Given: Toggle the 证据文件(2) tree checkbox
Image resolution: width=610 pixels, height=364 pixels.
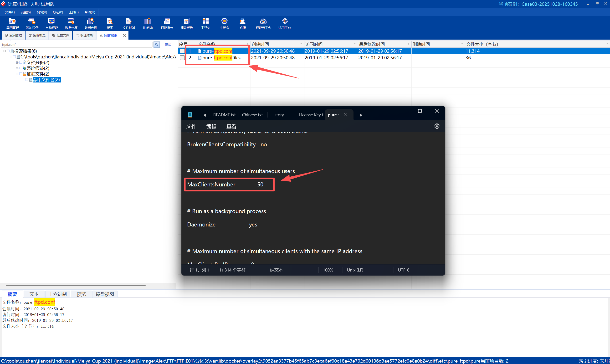Looking at the screenshot, I should [21, 74].
